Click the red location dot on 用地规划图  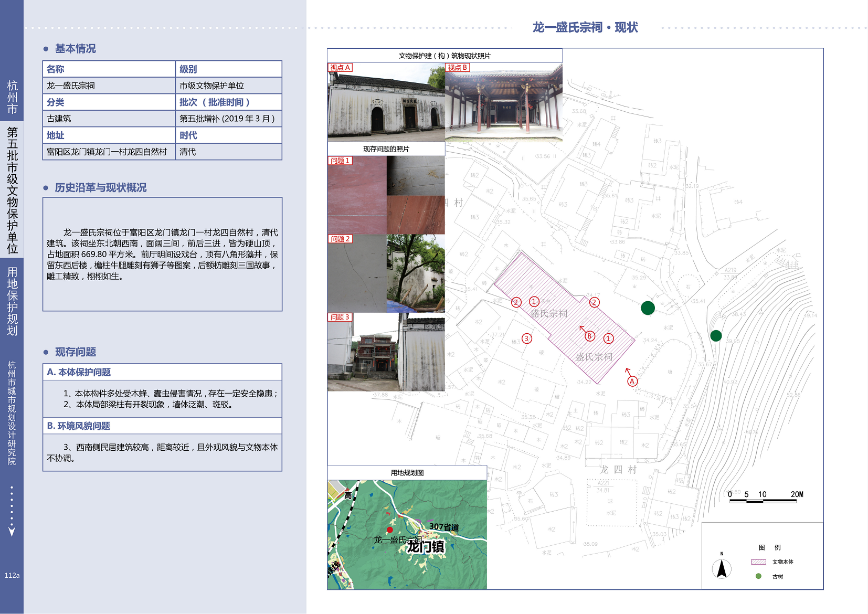click(x=389, y=530)
